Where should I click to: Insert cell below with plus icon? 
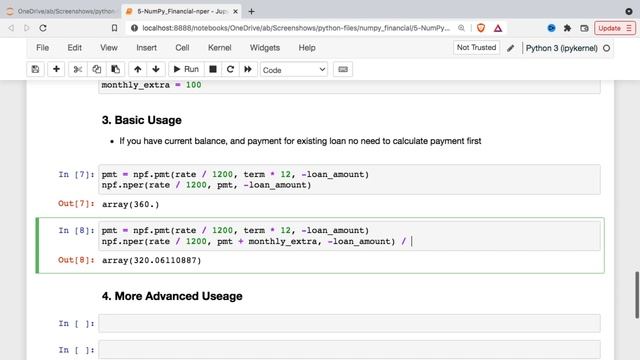pos(56,69)
